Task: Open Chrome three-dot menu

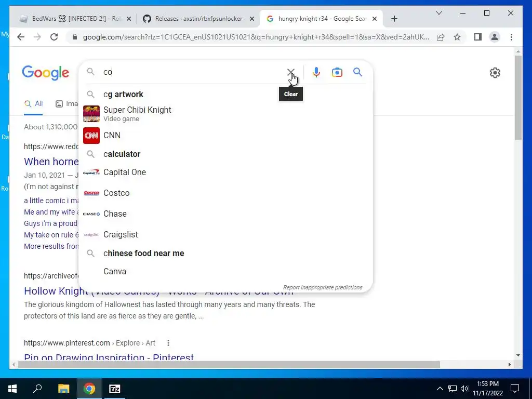Action: [x=511, y=37]
